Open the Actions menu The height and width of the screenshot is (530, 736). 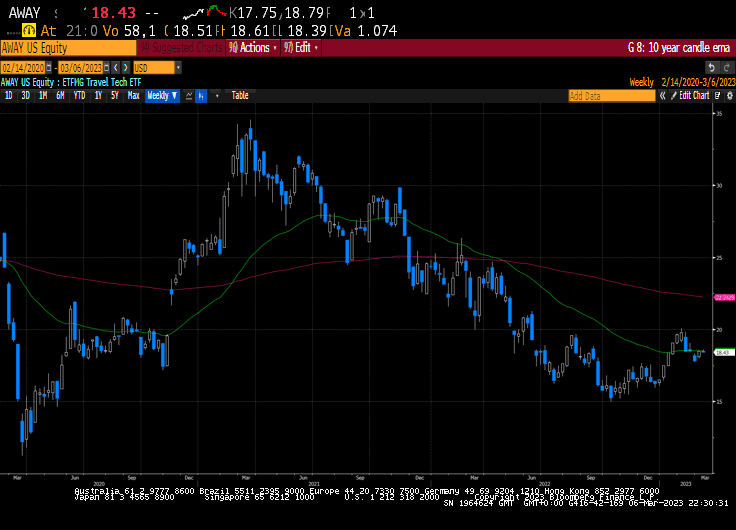tap(253, 47)
